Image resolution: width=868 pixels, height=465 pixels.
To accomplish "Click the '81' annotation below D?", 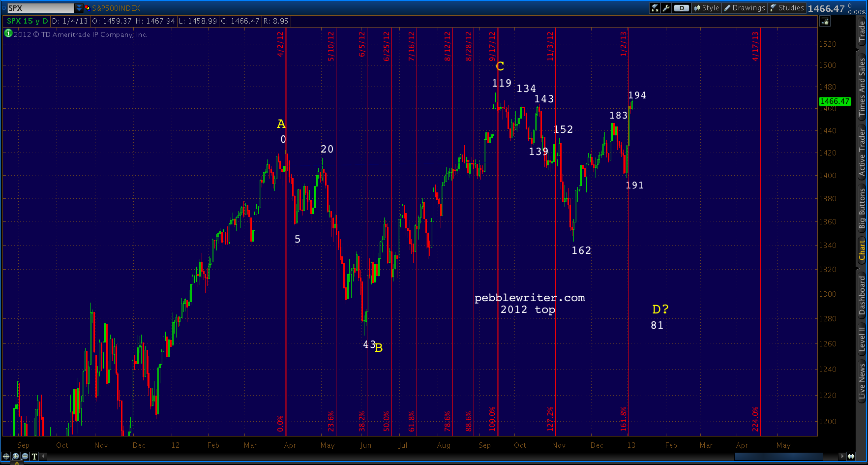I will click(657, 325).
